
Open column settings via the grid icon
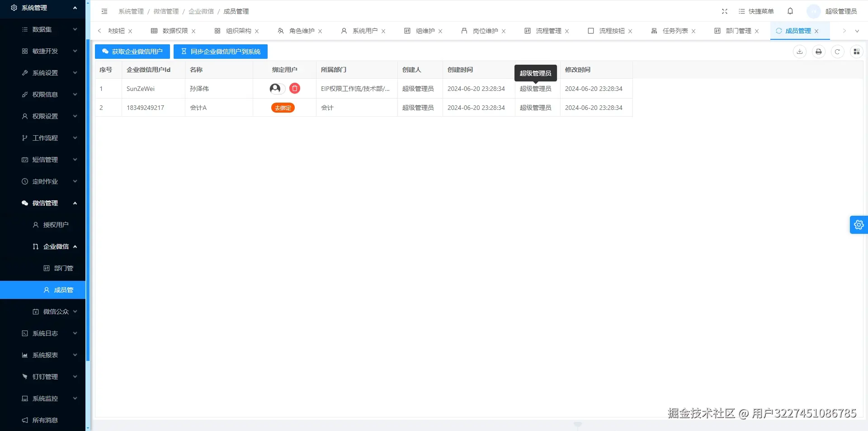pyautogui.click(x=857, y=52)
